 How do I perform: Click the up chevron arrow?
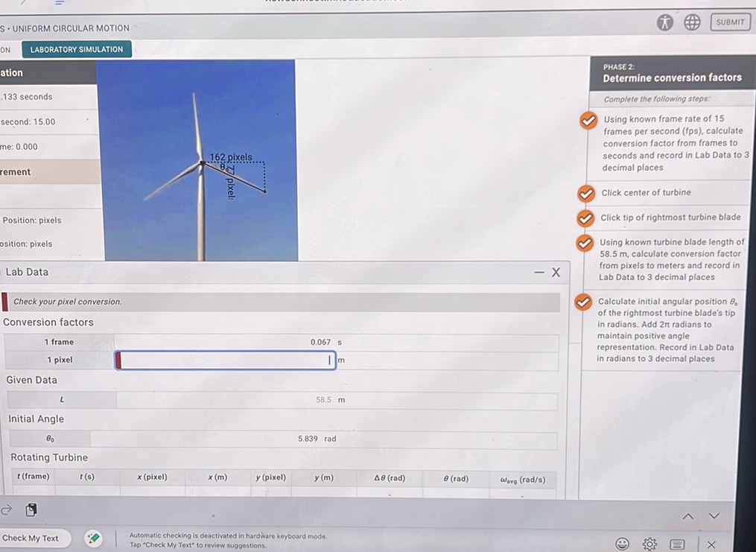(688, 516)
